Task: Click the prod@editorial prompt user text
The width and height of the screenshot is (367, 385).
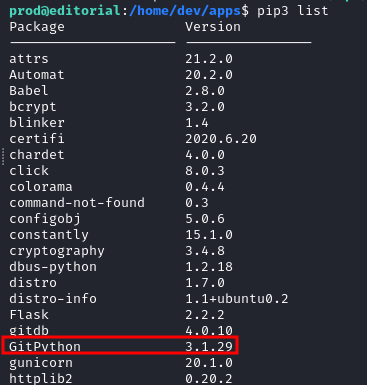Action: pyautogui.click(x=65, y=11)
